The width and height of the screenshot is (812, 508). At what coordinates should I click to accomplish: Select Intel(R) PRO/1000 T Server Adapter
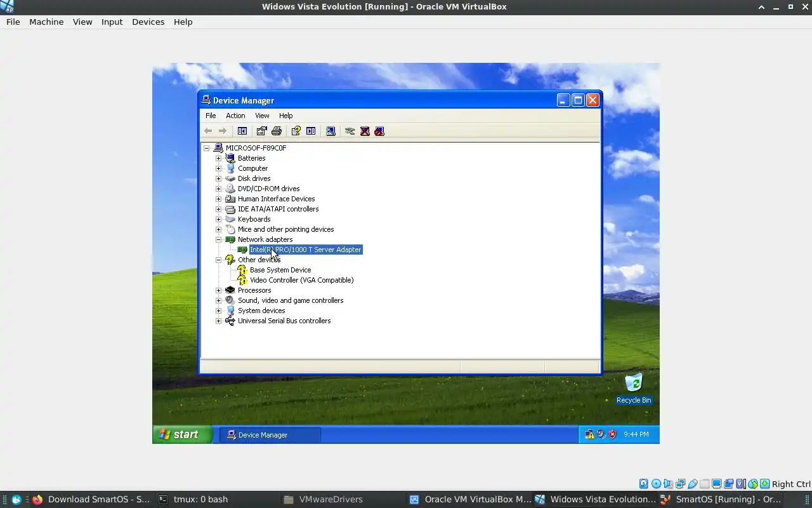(x=305, y=250)
